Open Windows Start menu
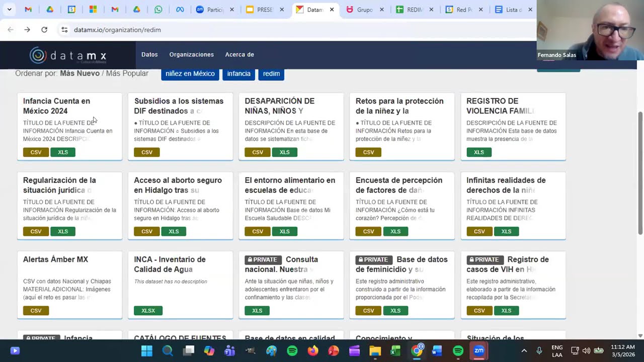Screen dimensions: 644x362 point(146,350)
